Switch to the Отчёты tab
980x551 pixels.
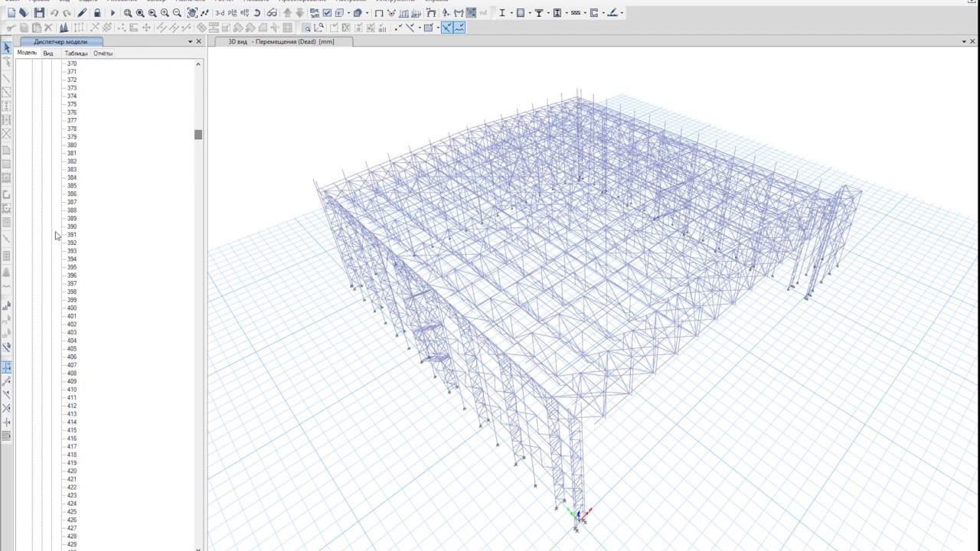point(103,54)
